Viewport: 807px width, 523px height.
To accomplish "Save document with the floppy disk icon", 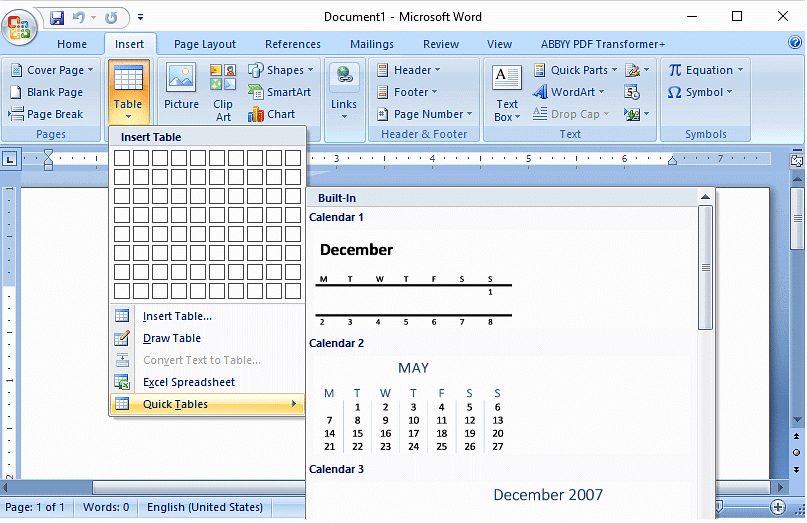I will (x=57, y=18).
